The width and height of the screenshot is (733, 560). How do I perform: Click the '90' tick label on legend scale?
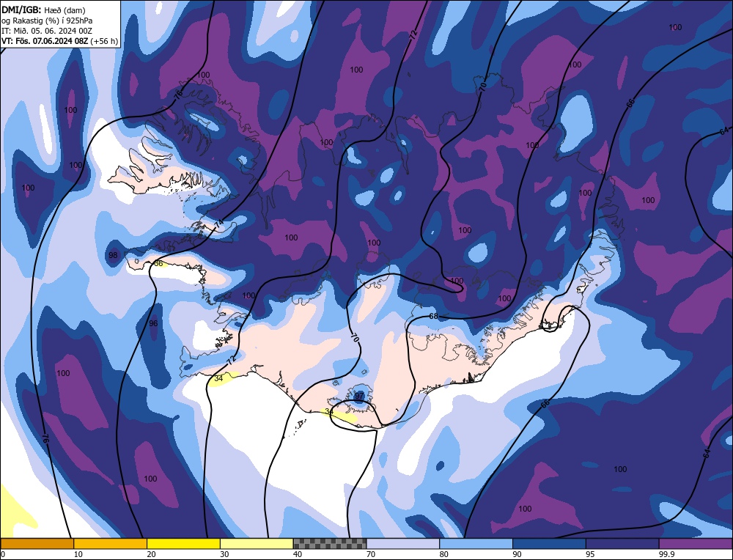[x=517, y=554]
